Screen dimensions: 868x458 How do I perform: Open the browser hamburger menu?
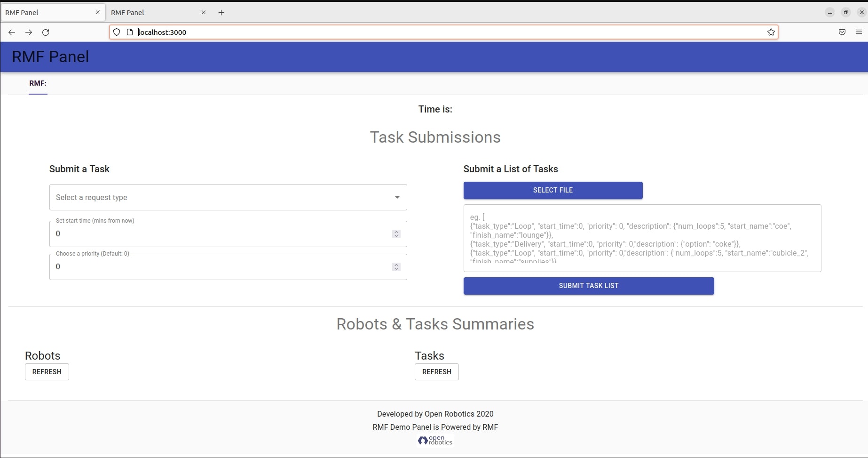[x=859, y=32]
